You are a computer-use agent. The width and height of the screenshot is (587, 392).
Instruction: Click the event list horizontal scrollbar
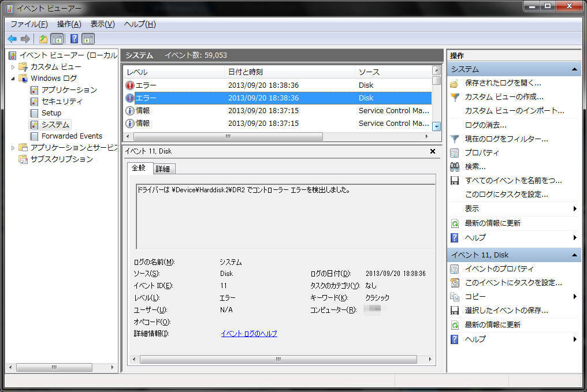(x=277, y=136)
